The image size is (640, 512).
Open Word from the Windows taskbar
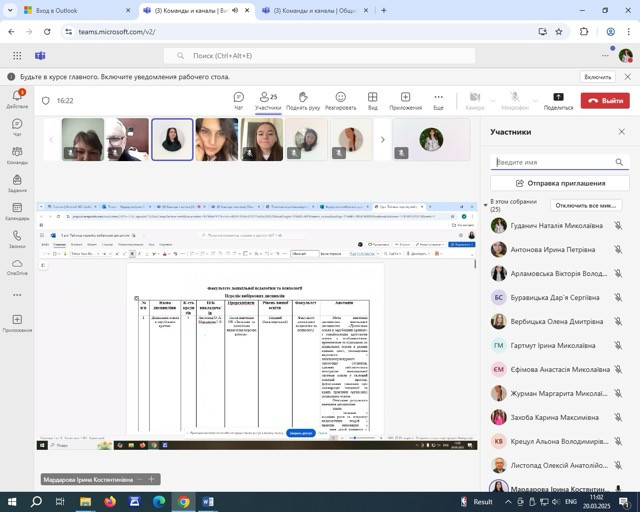coord(208,501)
